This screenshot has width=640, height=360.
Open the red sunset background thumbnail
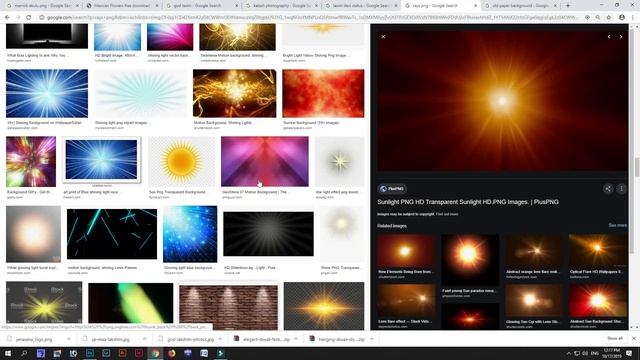click(323, 93)
